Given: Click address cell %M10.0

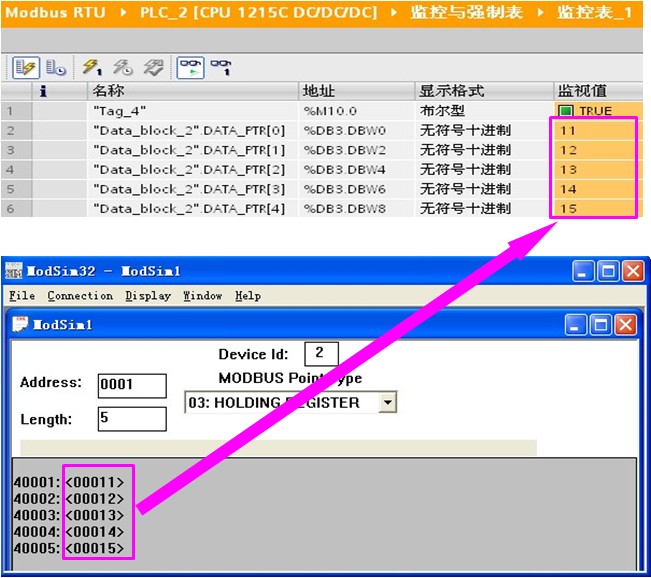Looking at the screenshot, I should [x=357, y=111].
